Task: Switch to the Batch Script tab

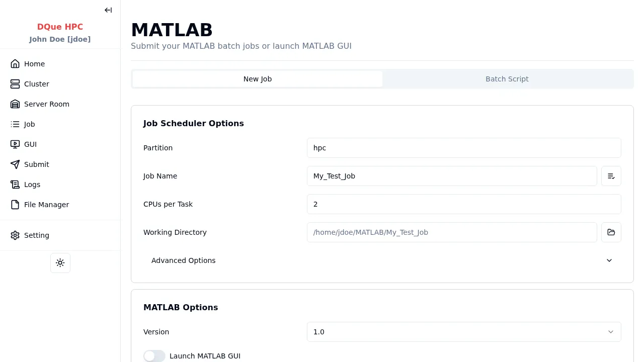Action: (x=507, y=79)
